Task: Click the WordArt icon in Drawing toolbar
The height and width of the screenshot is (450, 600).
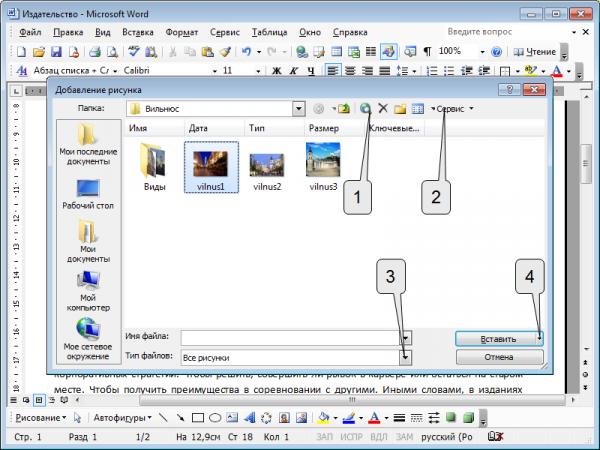Action: tap(249, 418)
